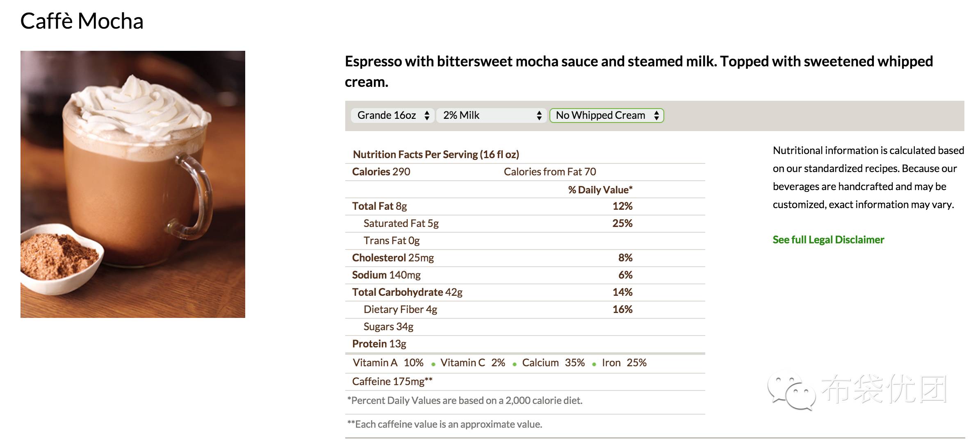Click the Total Carbohydrate 42g row
The height and width of the screenshot is (440, 980).
(525, 293)
